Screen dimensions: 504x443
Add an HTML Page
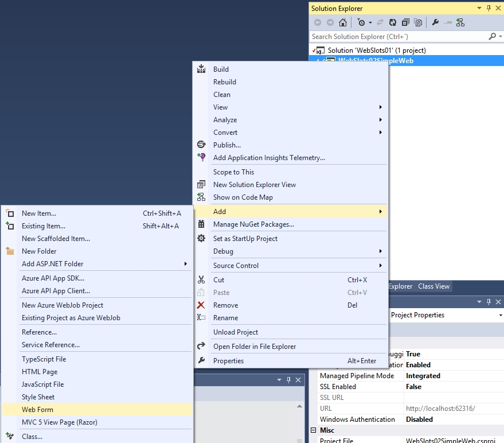(x=97, y=372)
